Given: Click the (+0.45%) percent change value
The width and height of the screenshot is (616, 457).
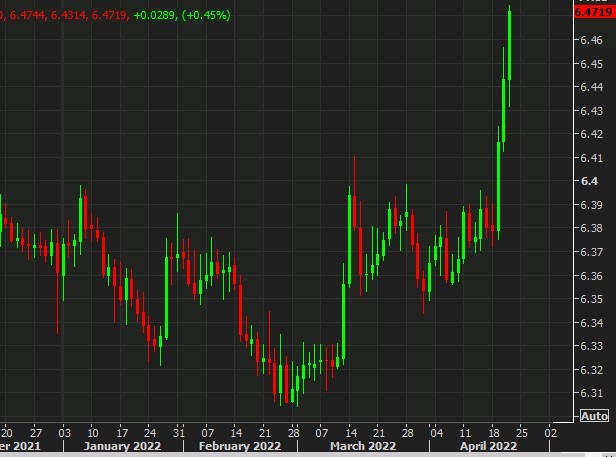Looking at the screenshot, I should (206, 15).
